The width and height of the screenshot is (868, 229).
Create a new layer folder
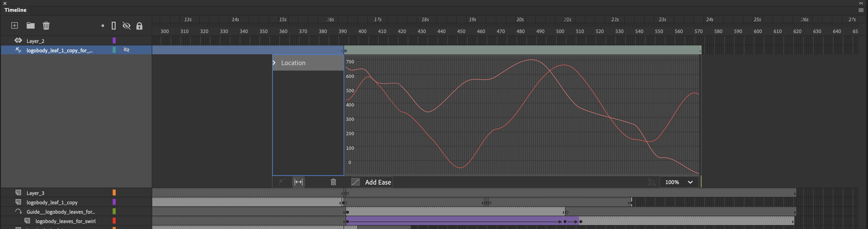pyautogui.click(x=31, y=26)
